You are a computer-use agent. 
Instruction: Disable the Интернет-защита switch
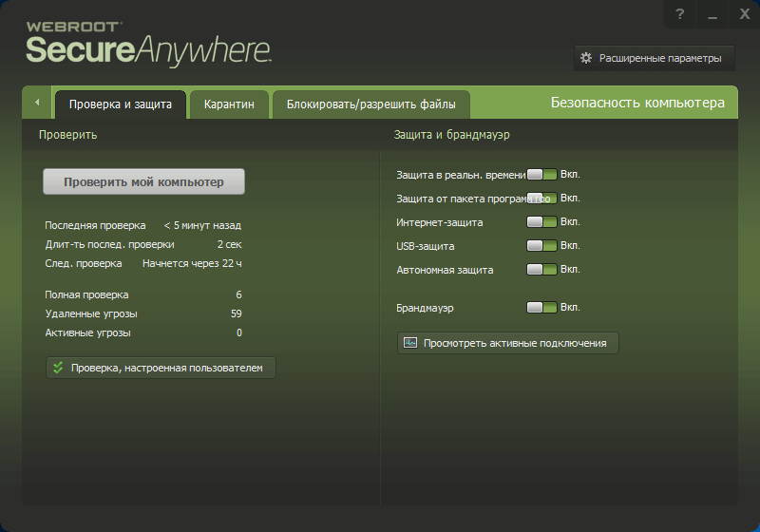[x=541, y=222]
